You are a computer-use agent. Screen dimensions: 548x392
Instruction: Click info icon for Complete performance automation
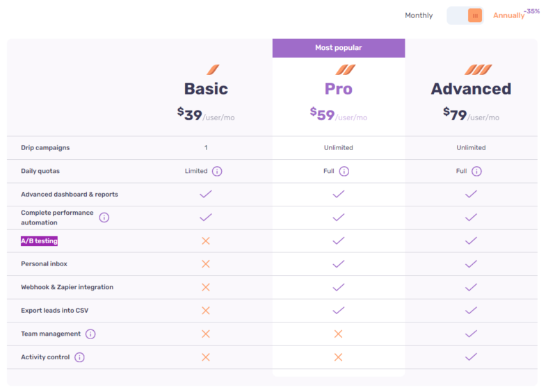coord(104,218)
